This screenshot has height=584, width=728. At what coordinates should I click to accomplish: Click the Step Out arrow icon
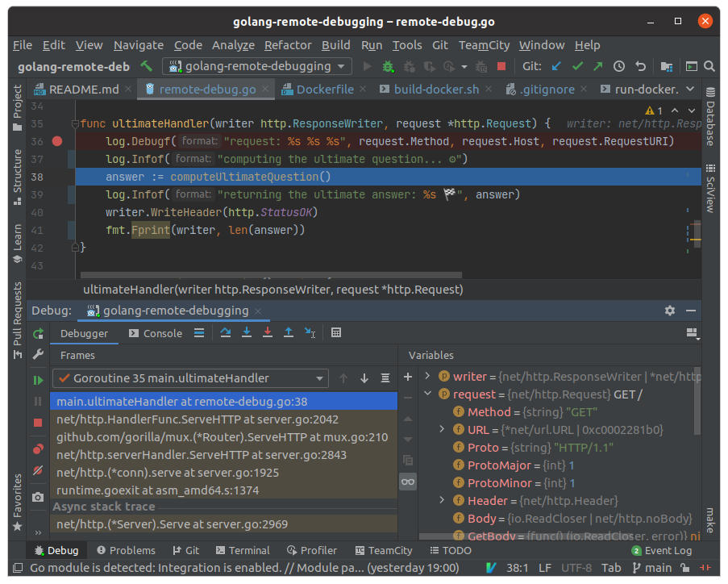(x=288, y=333)
